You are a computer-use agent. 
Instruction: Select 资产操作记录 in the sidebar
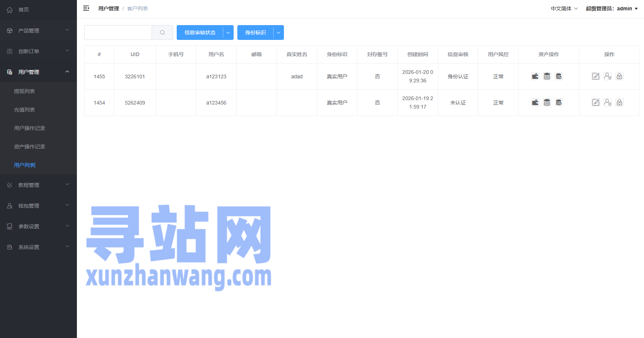pos(30,147)
